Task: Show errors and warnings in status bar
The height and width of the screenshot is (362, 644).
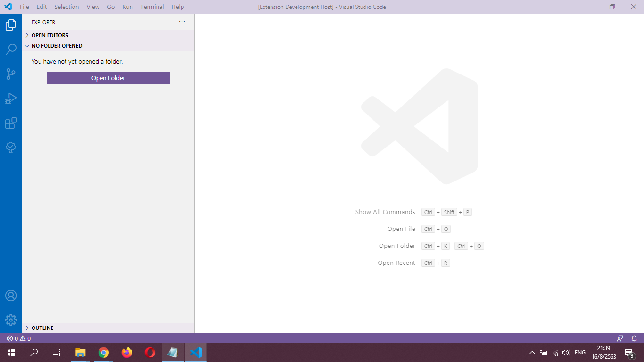Action: pos(19,338)
